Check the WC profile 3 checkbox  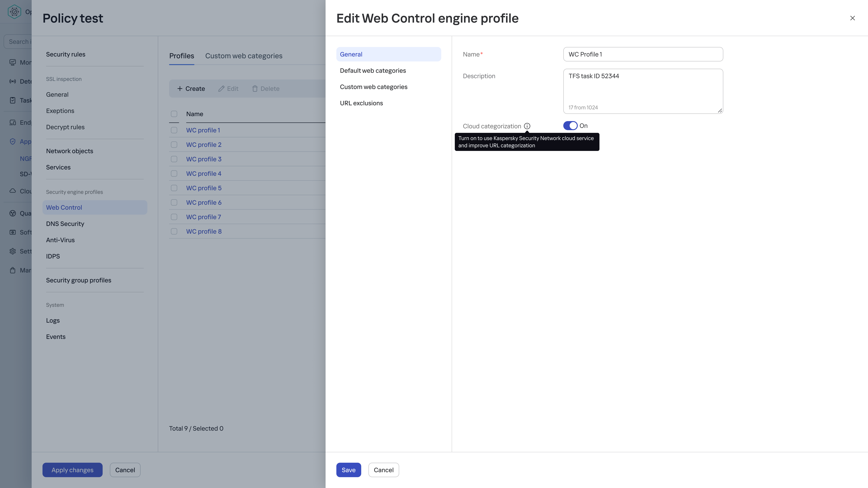[x=174, y=159]
